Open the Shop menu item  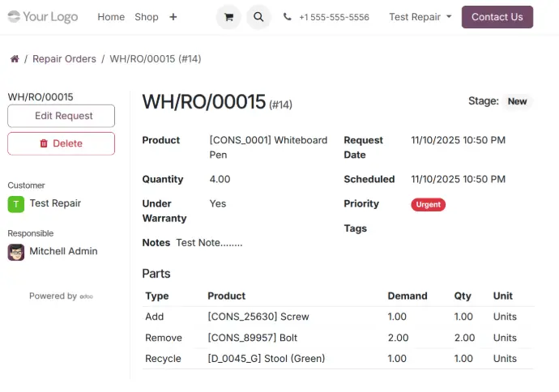coord(147,17)
